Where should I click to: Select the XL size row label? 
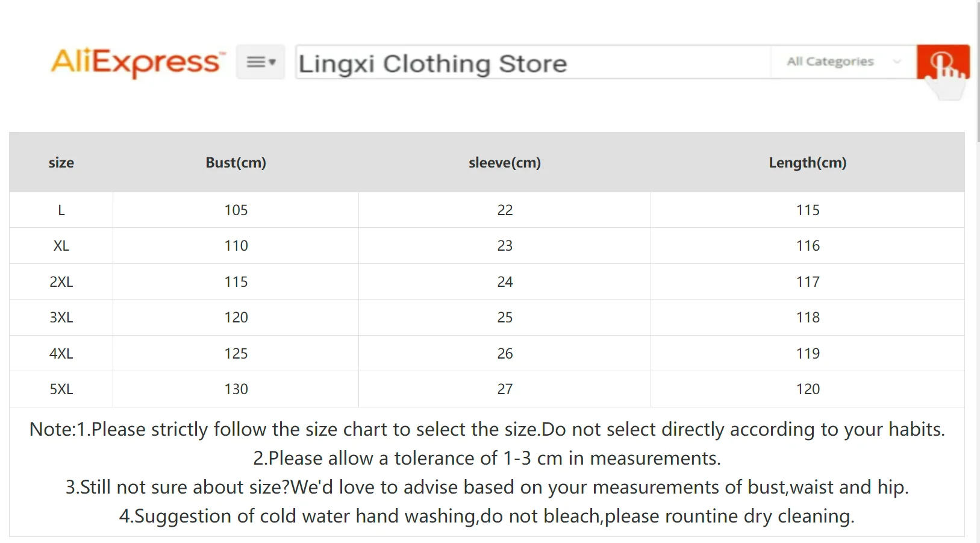[61, 246]
